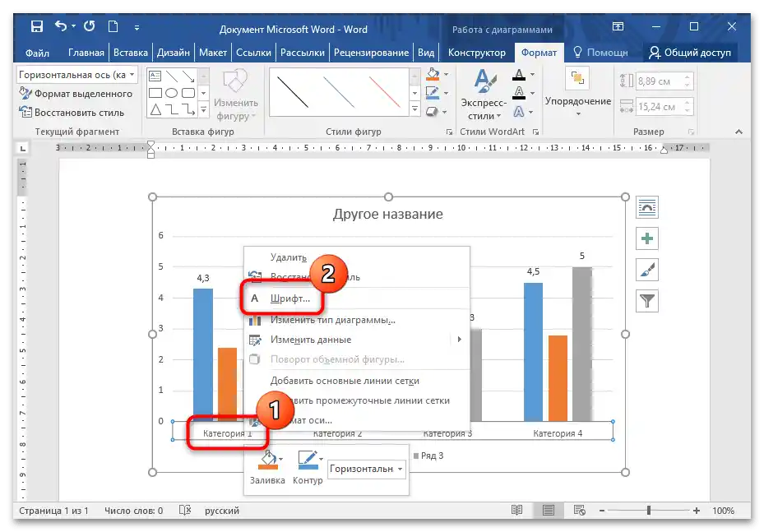Open the Стили фигур dialog launcher

(449, 132)
